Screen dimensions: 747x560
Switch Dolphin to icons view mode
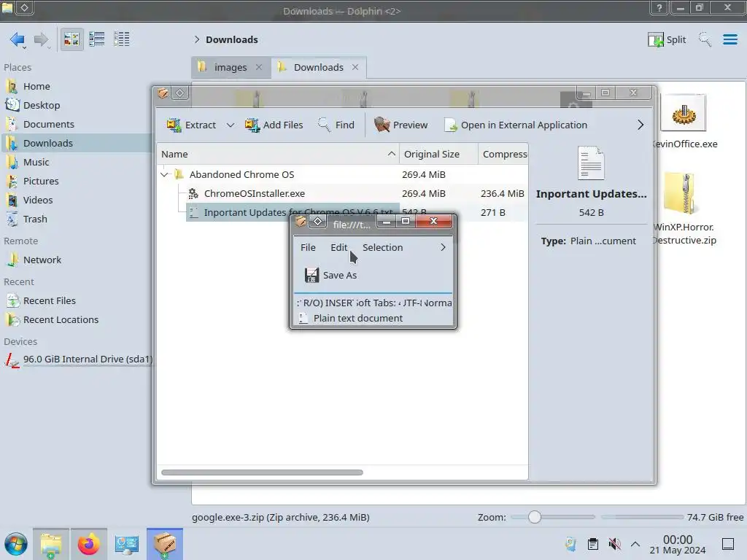pos(71,39)
